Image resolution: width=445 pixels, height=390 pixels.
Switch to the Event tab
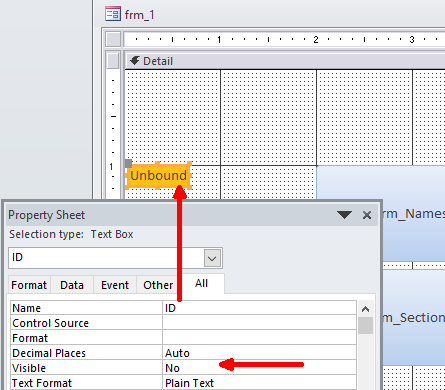115,285
